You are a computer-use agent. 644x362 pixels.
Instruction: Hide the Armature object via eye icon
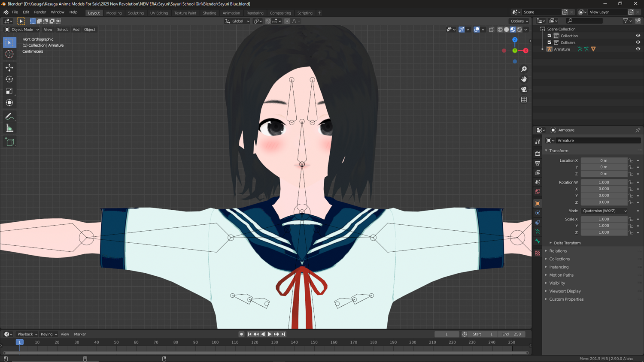click(638, 49)
